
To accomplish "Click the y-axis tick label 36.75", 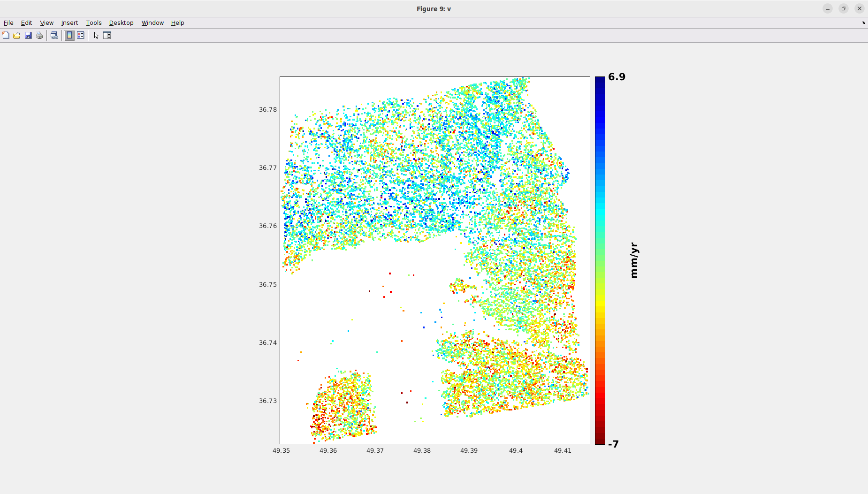I will pyautogui.click(x=268, y=284).
